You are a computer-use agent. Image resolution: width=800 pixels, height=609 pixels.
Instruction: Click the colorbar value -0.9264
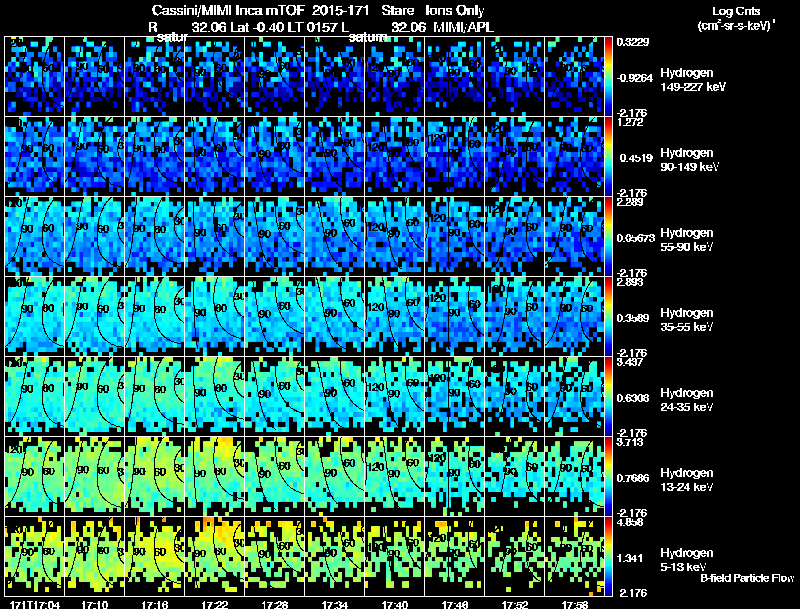635,78
